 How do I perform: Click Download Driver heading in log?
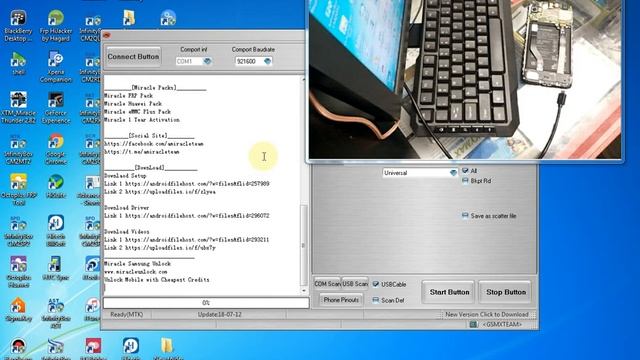point(127,208)
